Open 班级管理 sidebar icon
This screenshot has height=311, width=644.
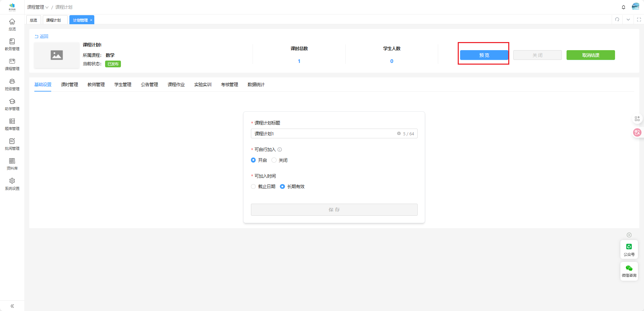[12, 84]
